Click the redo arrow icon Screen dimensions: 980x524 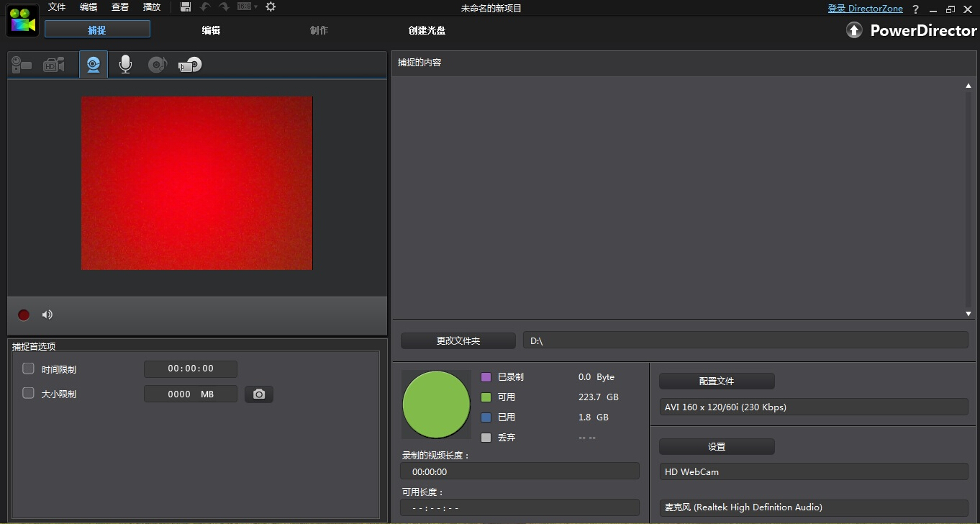click(224, 7)
